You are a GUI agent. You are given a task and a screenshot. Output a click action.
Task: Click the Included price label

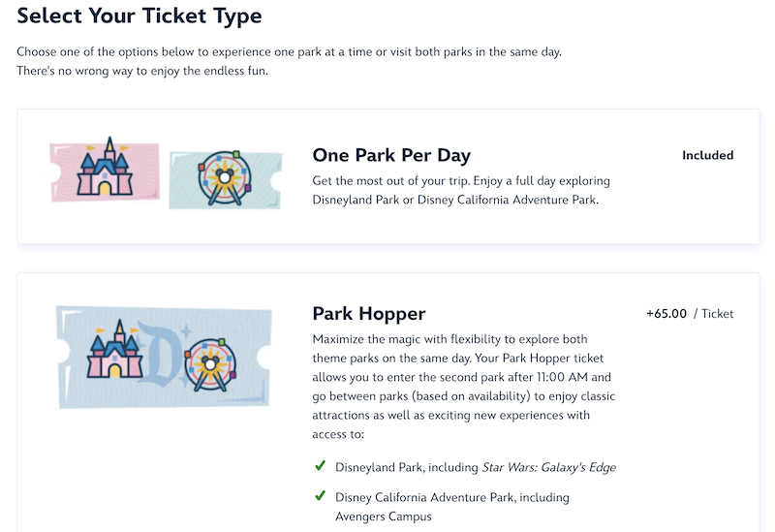[708, 155]
